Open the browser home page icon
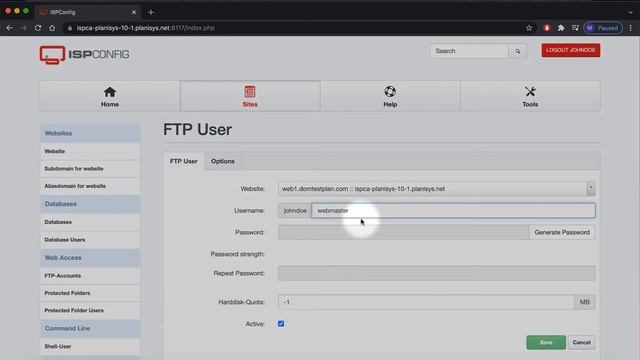The width and height of the screenshot is (640, 360). tap(52, 28)
